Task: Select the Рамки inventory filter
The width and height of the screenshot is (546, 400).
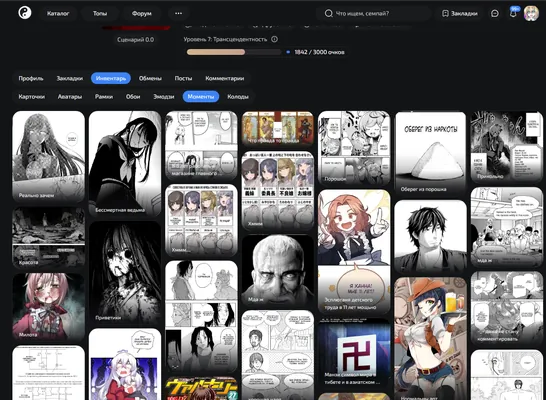Action: pos(104,96)
